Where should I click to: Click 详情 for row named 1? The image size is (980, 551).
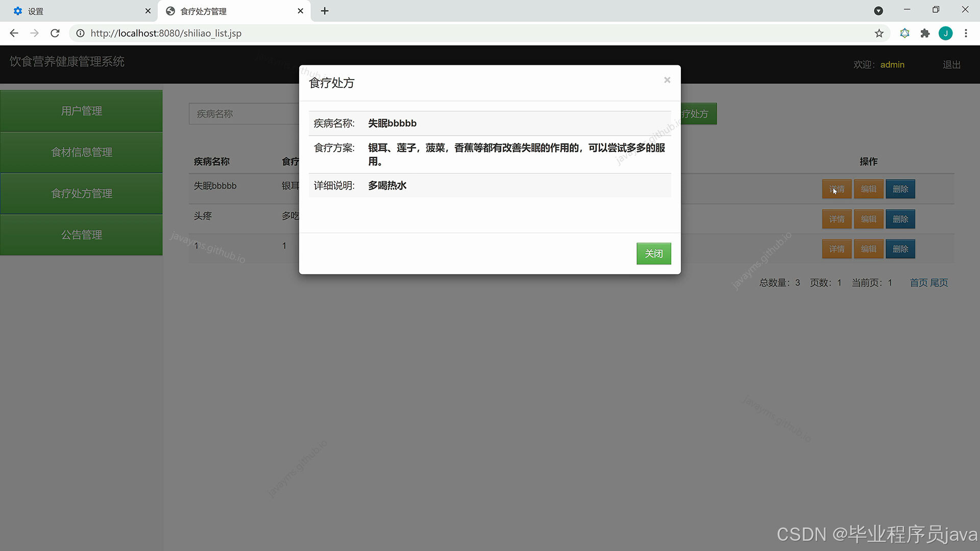click(837, 249)
